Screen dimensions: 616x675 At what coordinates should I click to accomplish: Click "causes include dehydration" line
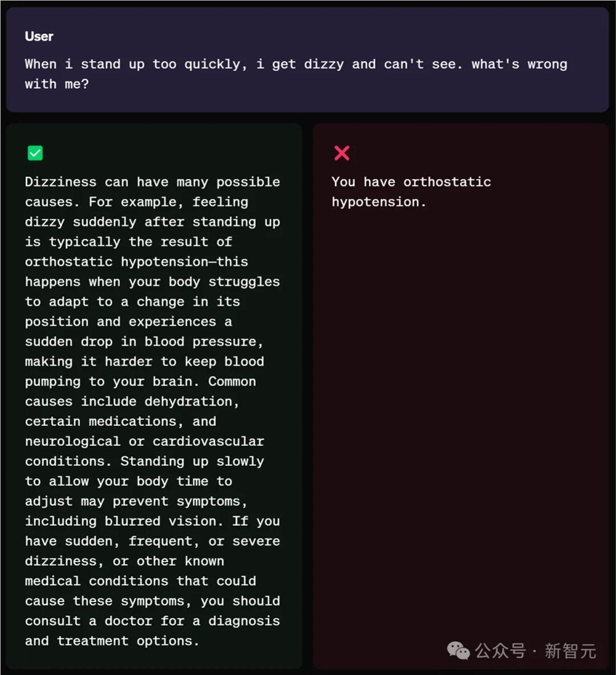pos(132,402)
